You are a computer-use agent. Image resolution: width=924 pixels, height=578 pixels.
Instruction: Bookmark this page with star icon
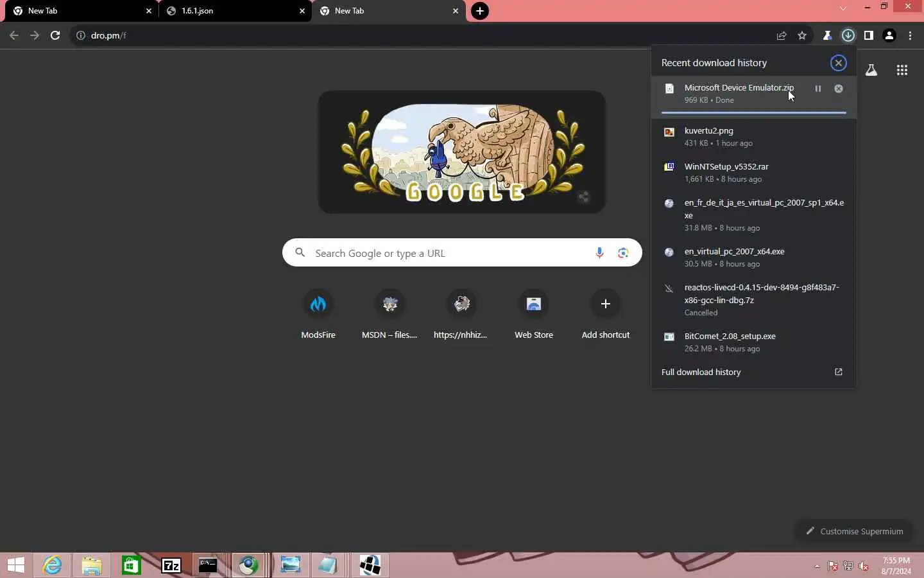point(802,35)
